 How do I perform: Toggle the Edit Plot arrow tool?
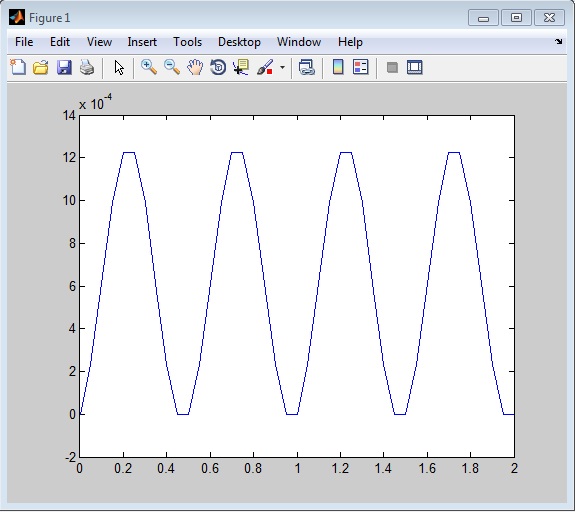coord(118,68)
